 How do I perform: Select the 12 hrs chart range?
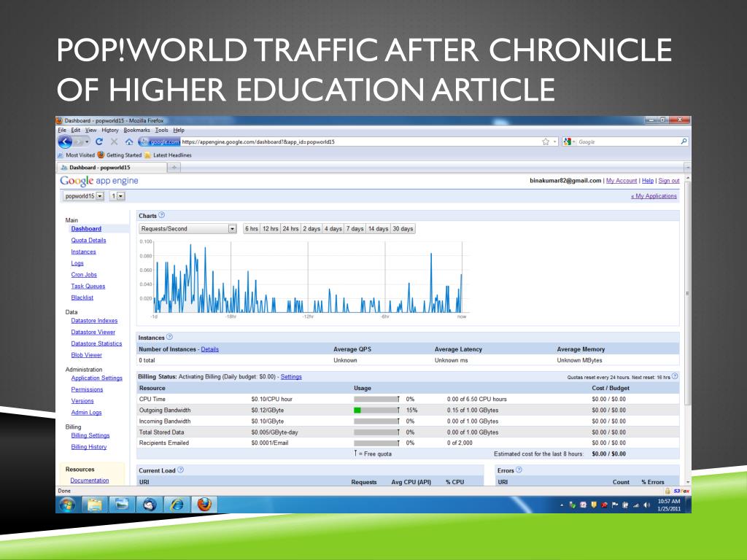pos(271,228)
